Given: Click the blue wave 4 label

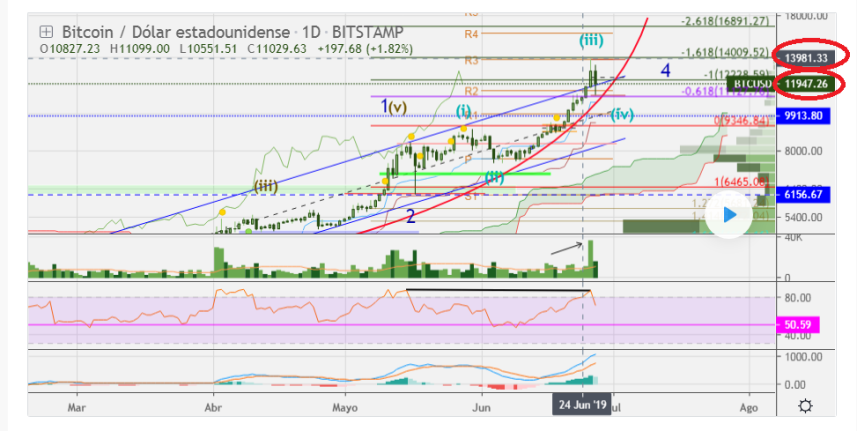Looking at the screenshot, I should click(x=665, y=70).
